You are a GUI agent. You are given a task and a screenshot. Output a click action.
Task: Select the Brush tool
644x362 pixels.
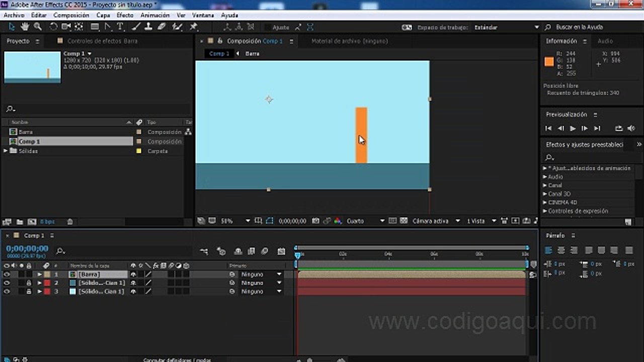pyautogui.click(x=136, y=27)
